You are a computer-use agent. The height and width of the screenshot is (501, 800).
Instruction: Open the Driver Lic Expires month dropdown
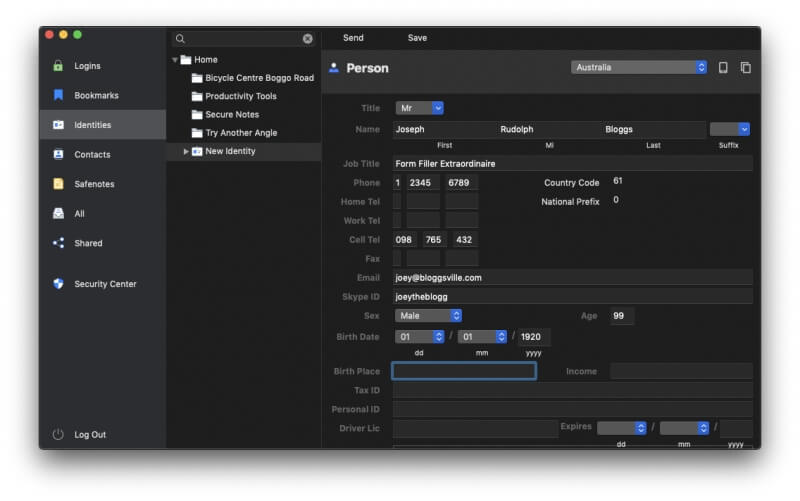click(x=684, y=428)
